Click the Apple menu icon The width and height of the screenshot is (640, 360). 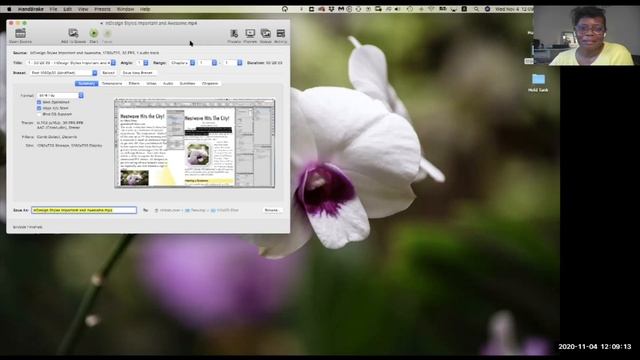9,9
